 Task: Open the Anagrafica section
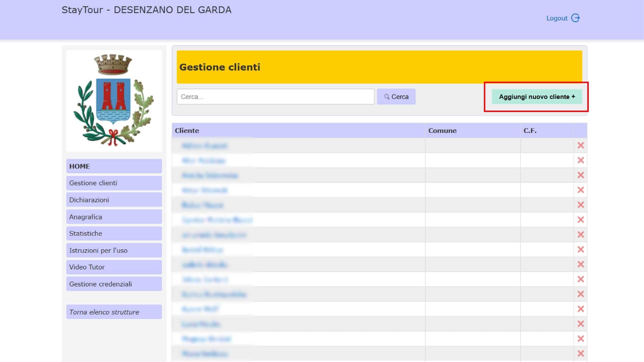coord(114,217)
